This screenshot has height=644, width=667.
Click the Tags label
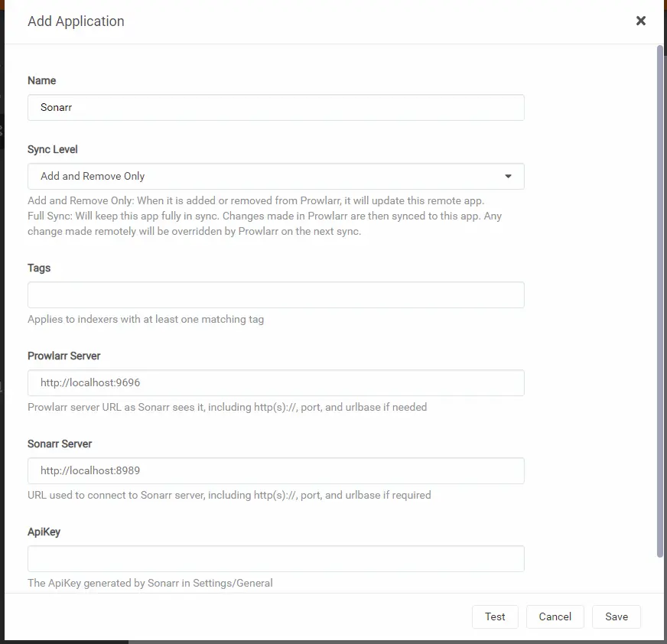(39, 268)
